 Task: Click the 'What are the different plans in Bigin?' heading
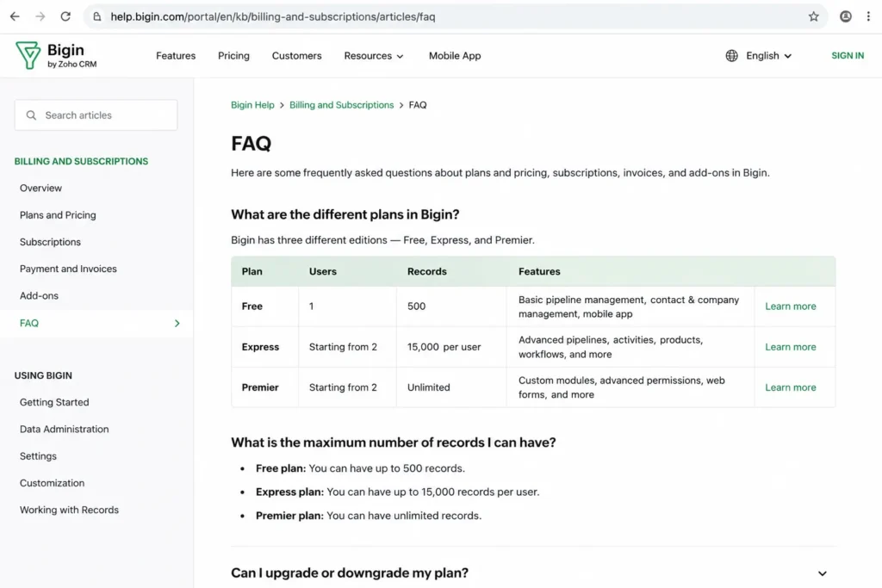tap(345, 214)
